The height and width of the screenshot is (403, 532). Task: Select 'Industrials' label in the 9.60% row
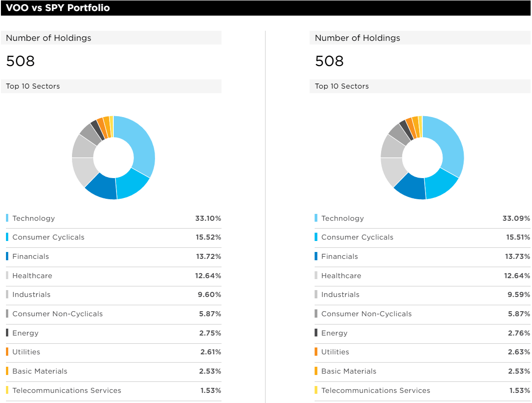click(x=32, y=295)
